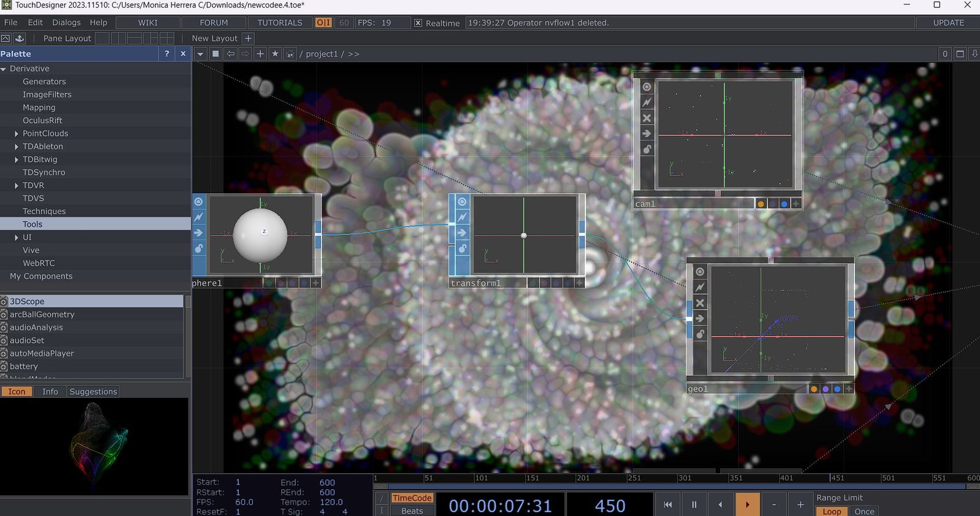Open the Dialogs menu
This screenshot has width=980, height=516.
[66, 23]
